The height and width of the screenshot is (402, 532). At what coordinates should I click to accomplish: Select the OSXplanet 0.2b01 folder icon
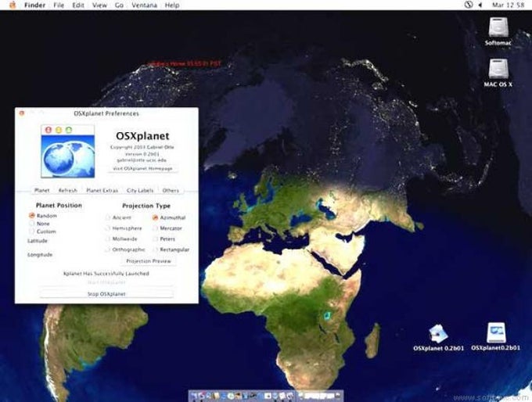click(x=438, y=333)
